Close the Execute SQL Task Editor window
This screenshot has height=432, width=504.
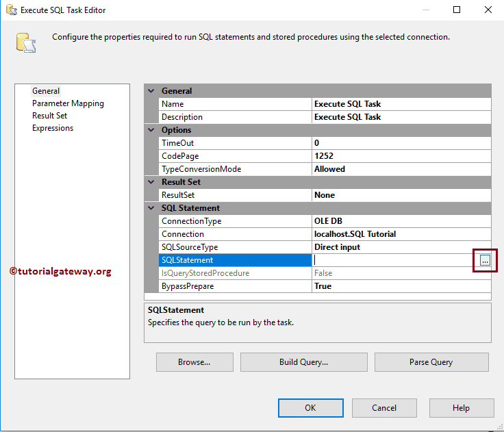coord(488,10)
